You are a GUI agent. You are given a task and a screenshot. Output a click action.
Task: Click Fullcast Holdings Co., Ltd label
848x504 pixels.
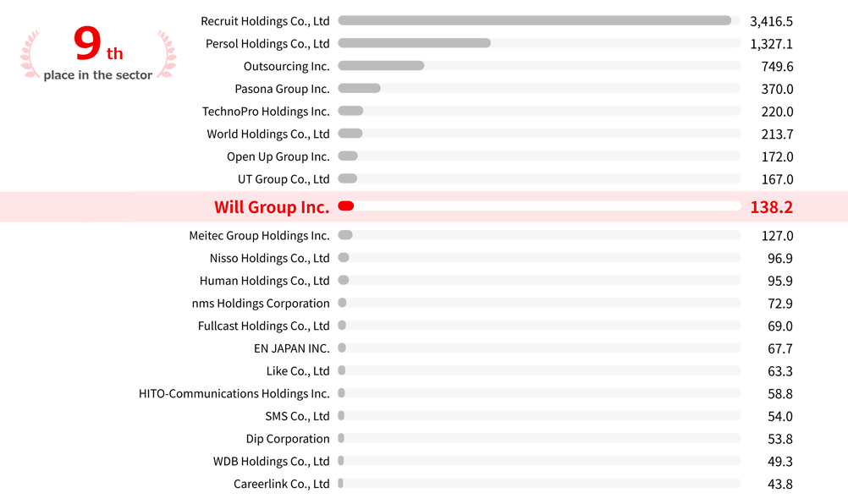click(264, 326)
